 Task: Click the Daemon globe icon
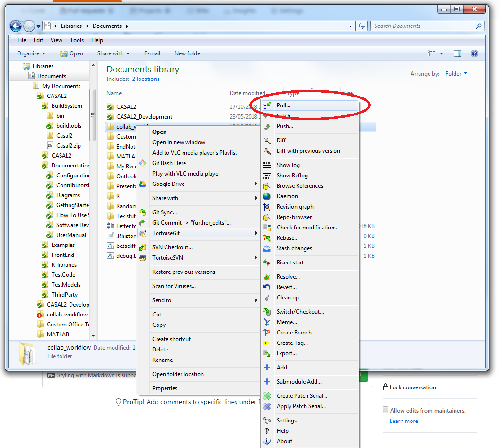pos(267,196)
